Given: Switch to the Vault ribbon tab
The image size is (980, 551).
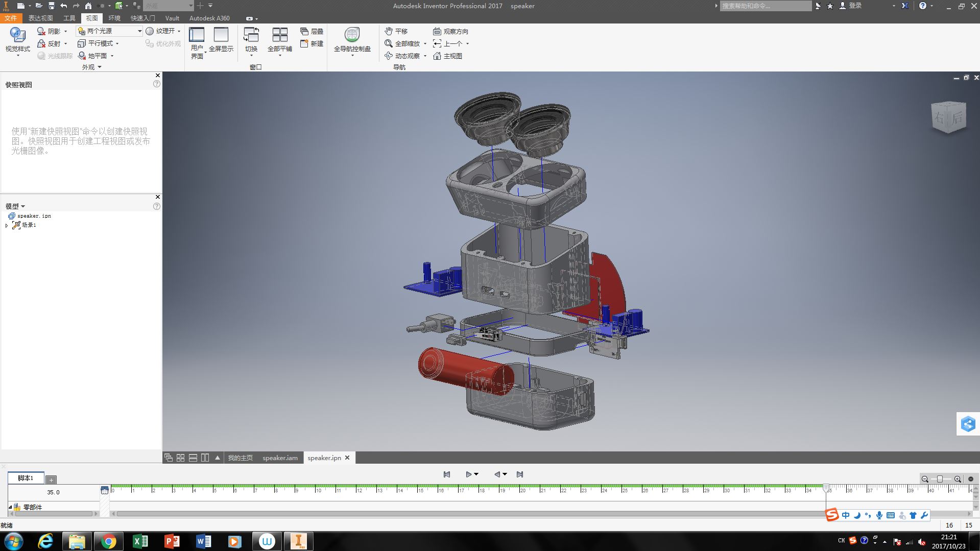Looking at the screenshot, I should (172, 18).
